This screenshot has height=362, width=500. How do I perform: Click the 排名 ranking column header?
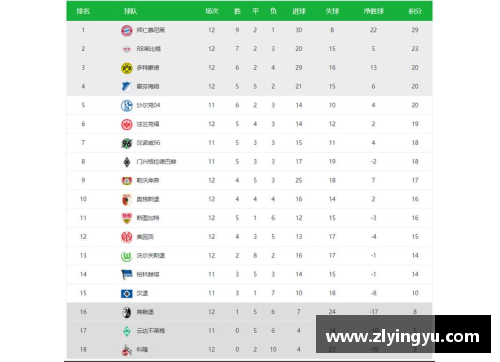[83, 11]
